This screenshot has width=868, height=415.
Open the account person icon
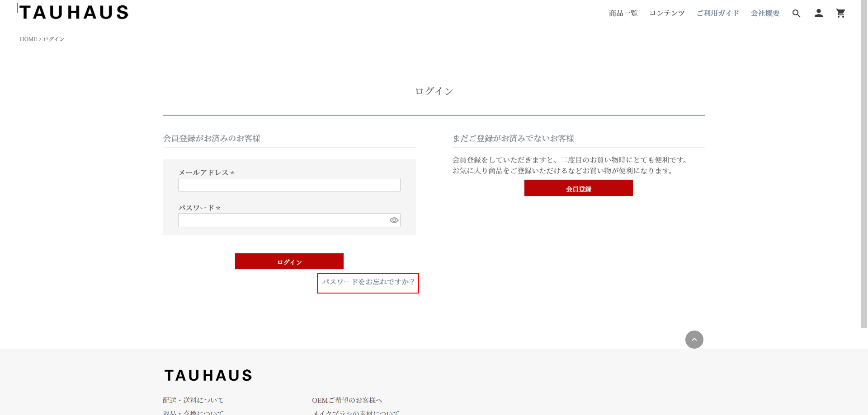pos(818,14)
